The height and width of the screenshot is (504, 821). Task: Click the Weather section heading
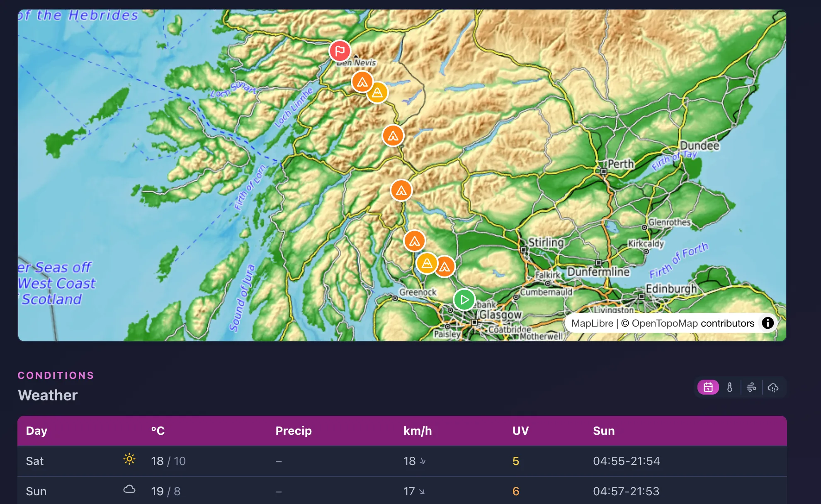pyautogui.click(x=48, y=395)
